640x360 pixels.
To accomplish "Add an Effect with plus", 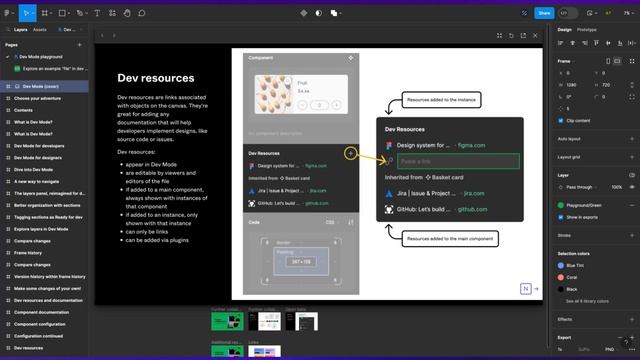I will [x=632, y=319].
